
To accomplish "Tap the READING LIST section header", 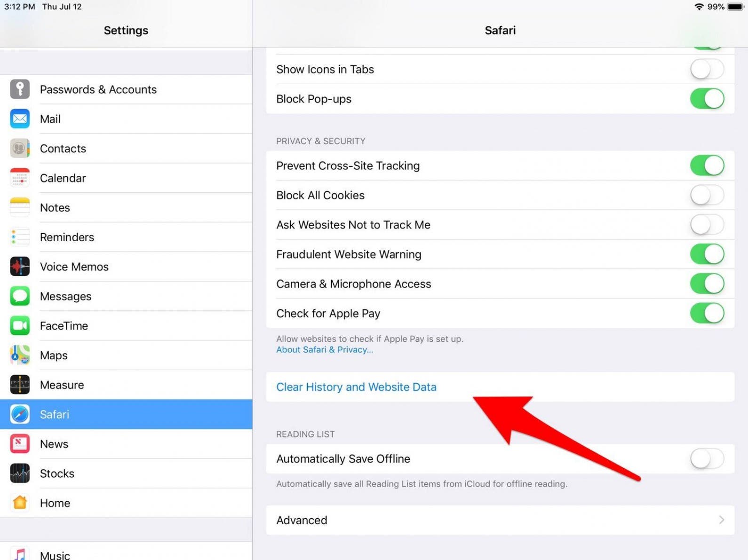I will (x=305, y=434).
